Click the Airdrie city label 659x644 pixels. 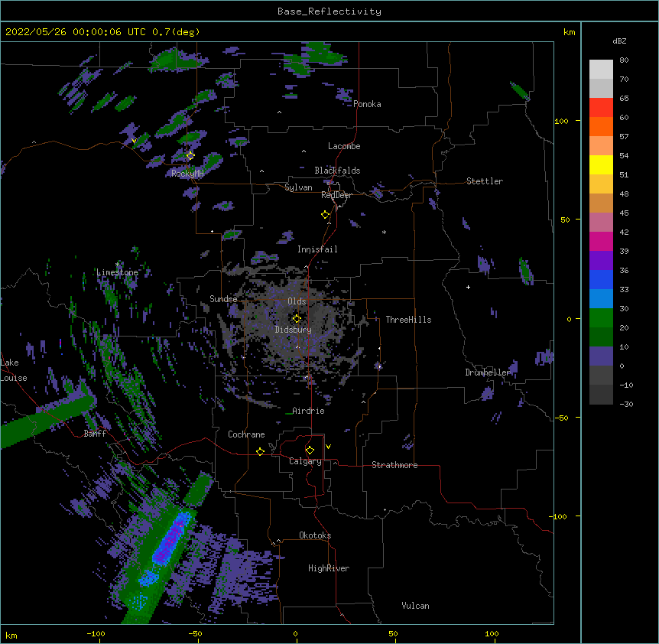308,411
